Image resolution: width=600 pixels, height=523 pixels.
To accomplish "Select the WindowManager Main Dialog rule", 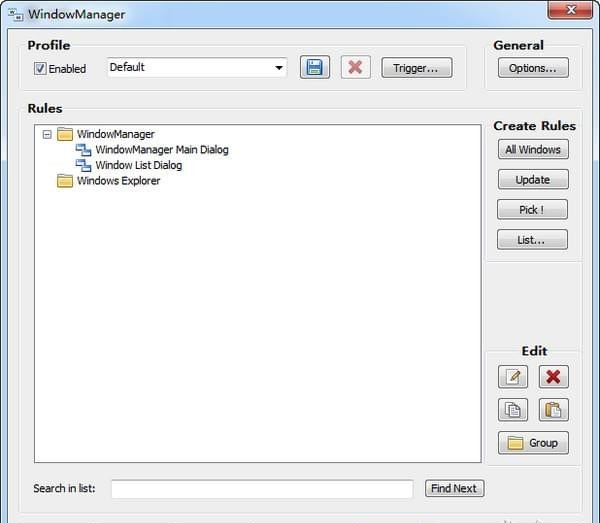I will coord(162,150).
